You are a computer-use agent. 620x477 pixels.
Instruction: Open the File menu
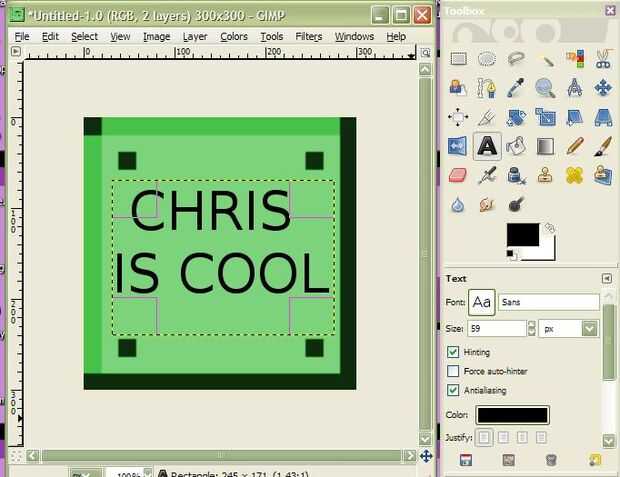[x=22, y=36]
